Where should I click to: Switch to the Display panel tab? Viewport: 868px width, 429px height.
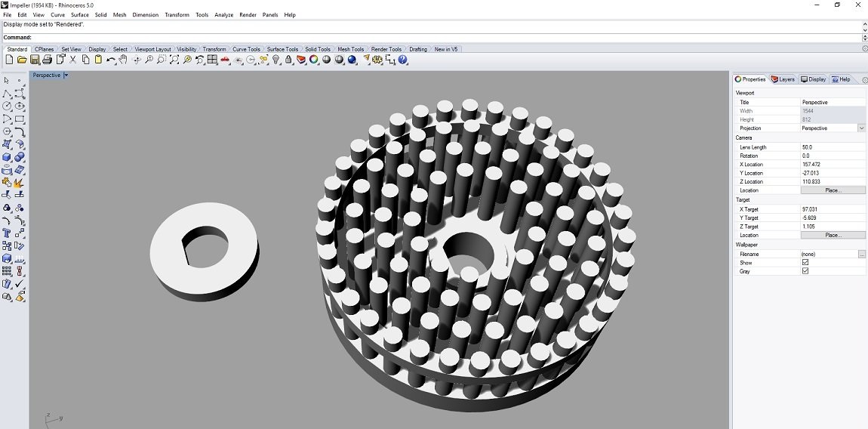point(813,79)
